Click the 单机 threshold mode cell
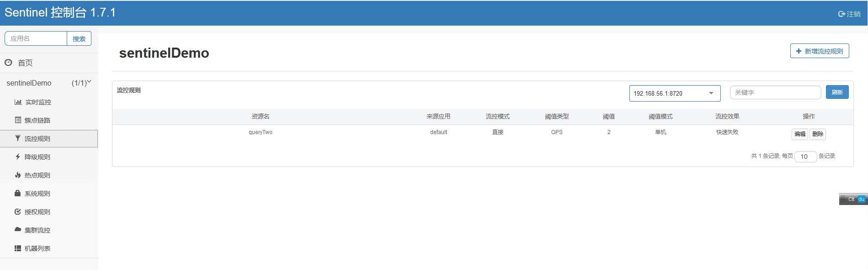The height and width of the screenshot is (270, 868). pyautogui.click(x=660, y=132)
